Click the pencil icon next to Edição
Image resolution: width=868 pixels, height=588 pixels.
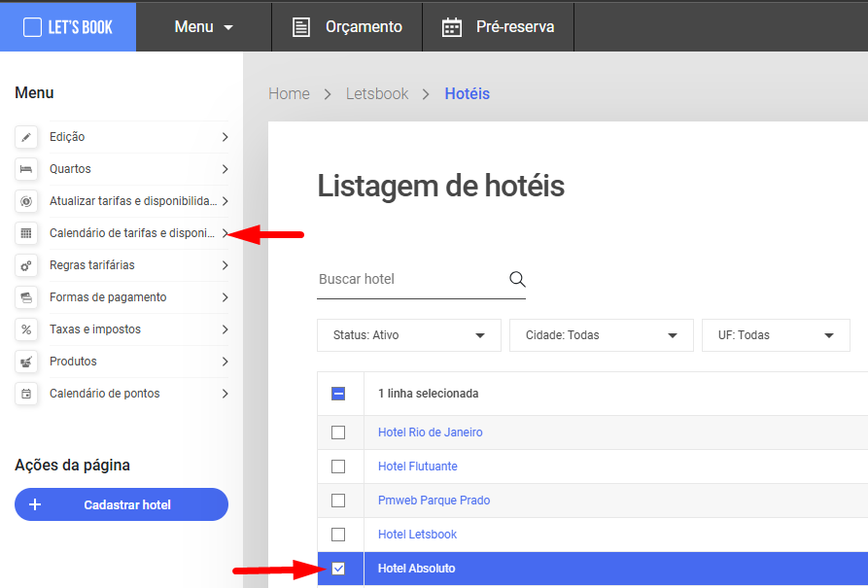point(26,137)
